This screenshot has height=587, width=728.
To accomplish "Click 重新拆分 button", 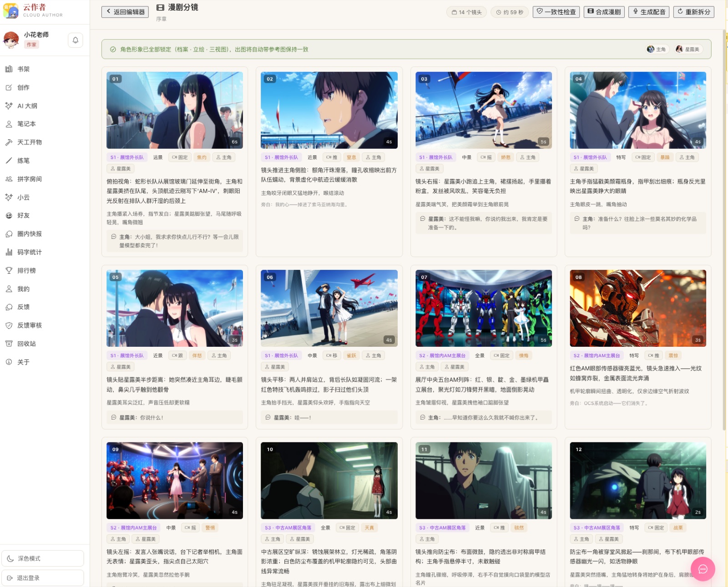I will (x=694, y=12).
